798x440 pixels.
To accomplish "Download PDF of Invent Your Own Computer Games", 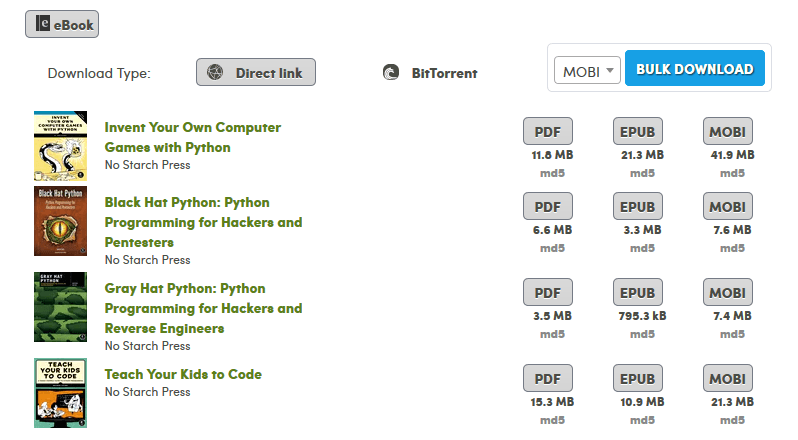I will [548, 131].
